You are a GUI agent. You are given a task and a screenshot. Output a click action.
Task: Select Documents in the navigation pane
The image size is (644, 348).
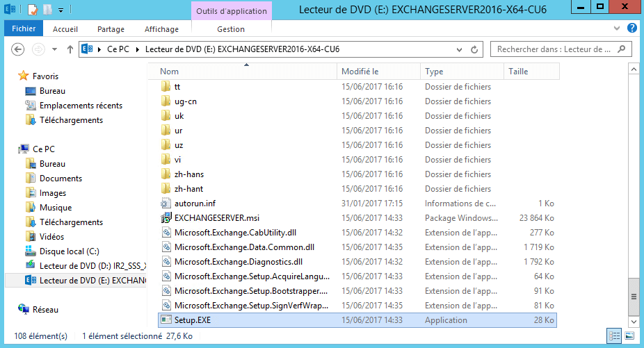tap(61, 178)
